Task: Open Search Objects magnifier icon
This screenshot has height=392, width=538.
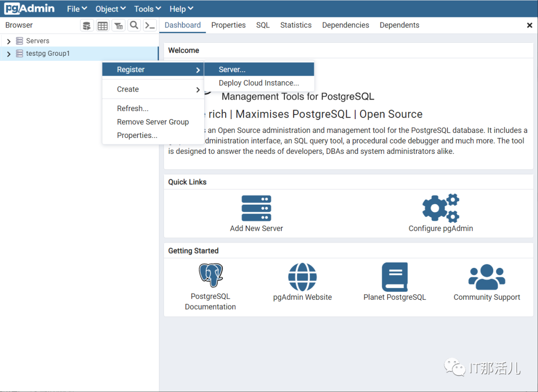Action: (x=134, y=25)
